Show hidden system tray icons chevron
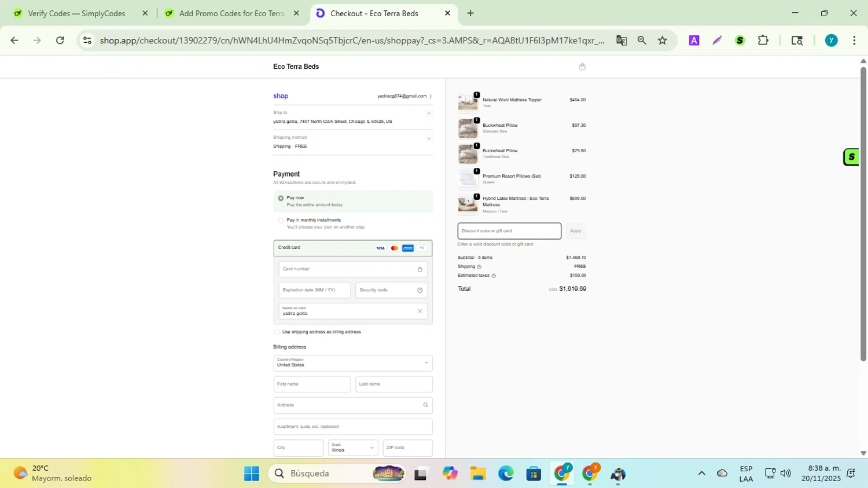 701,474
